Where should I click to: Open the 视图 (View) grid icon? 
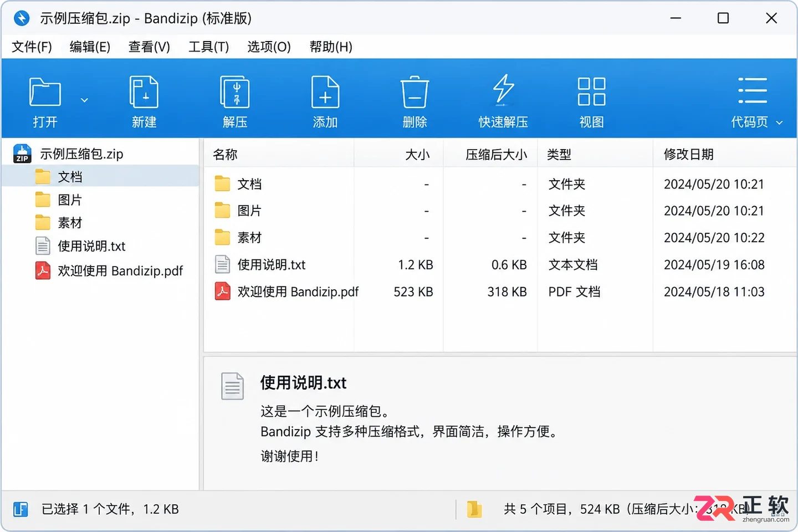pyautogui.click(x=591, y=91)
